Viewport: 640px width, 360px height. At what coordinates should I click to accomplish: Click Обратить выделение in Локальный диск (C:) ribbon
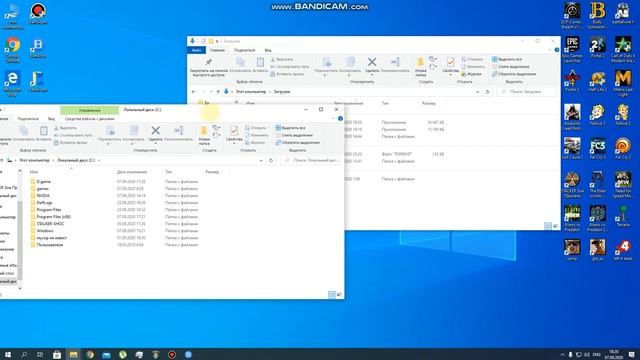298,142
